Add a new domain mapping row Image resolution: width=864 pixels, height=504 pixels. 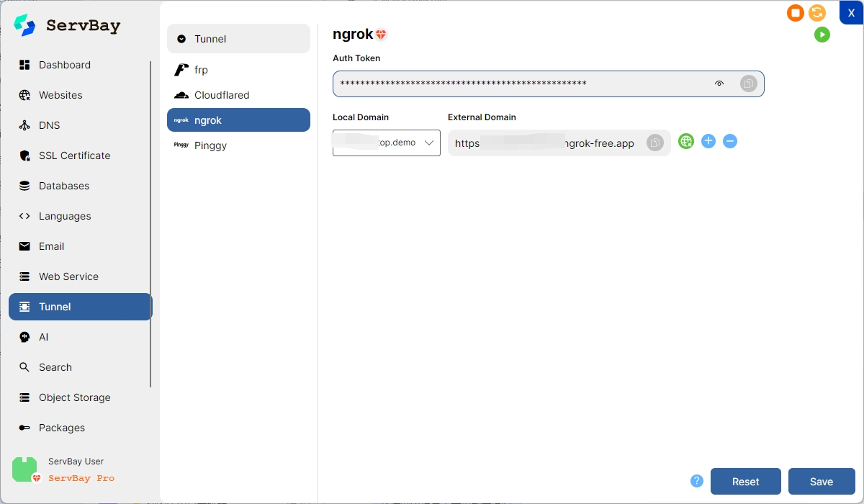click(708, 141)
